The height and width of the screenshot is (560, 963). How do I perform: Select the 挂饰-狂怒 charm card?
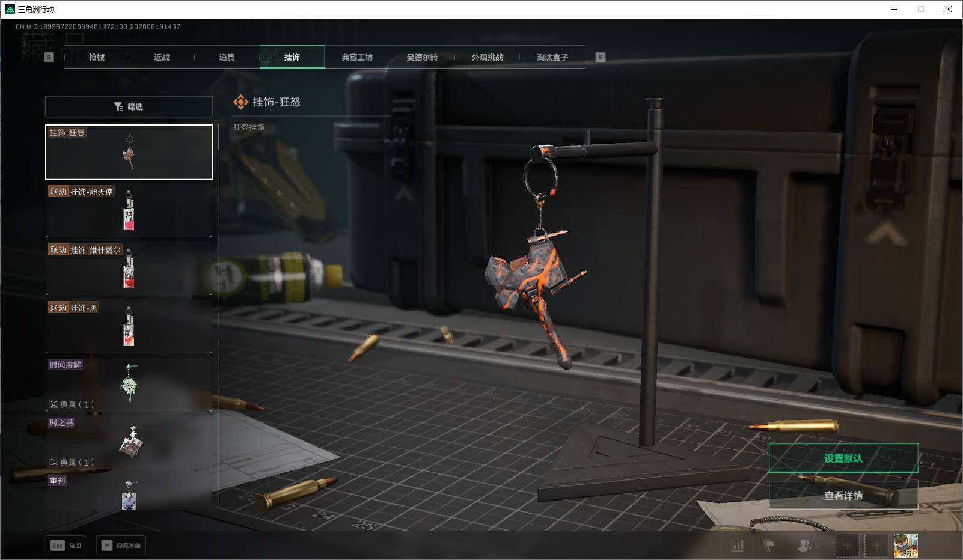coord(129,152)
